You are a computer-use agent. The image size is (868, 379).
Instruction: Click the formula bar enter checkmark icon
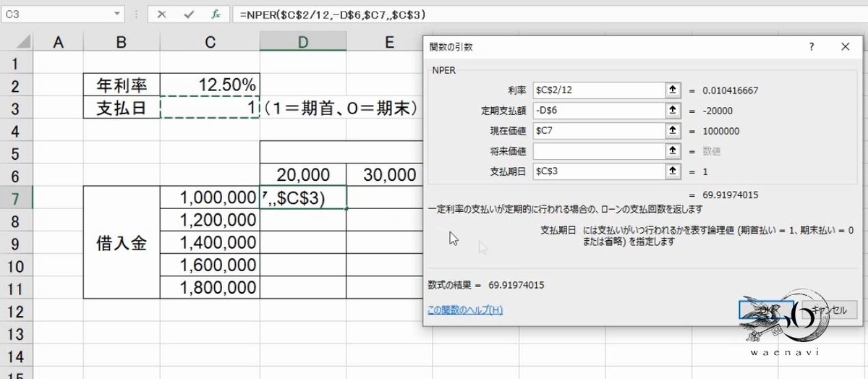[x=189, y=14]
